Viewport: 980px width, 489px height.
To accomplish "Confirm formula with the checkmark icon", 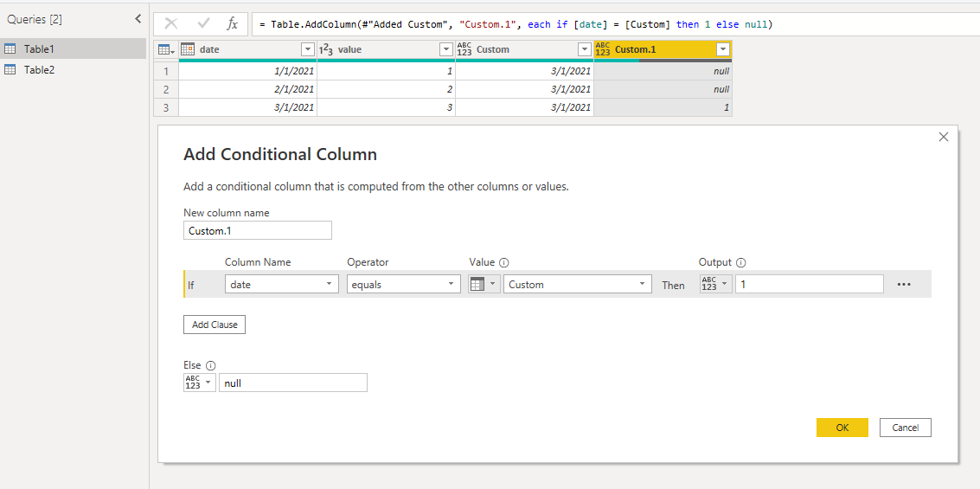I will click(203, 23).
